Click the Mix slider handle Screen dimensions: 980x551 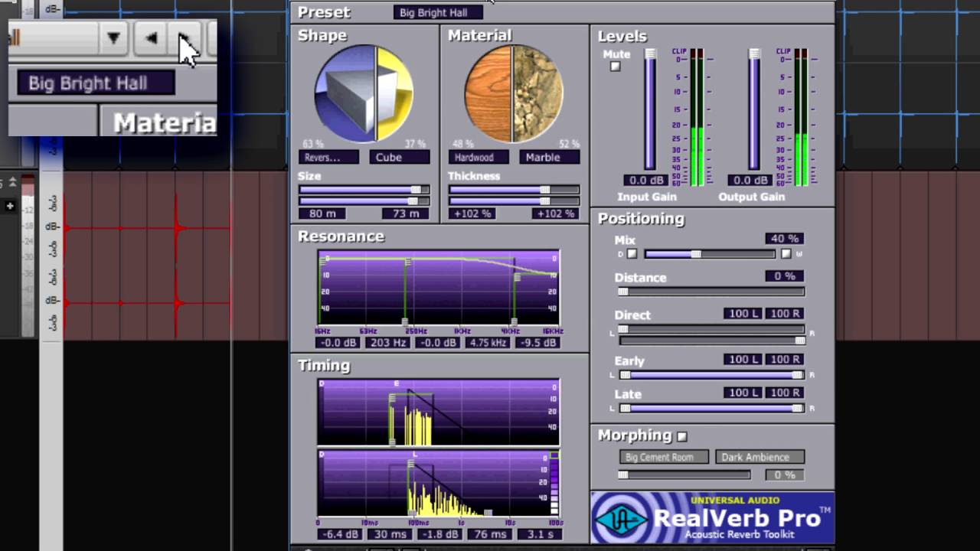pos(696,254)
